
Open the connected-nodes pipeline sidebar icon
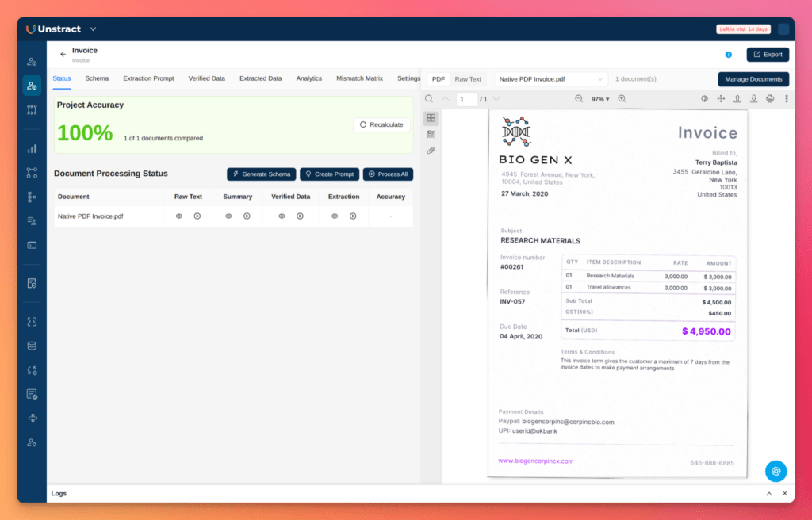point(32,173)
